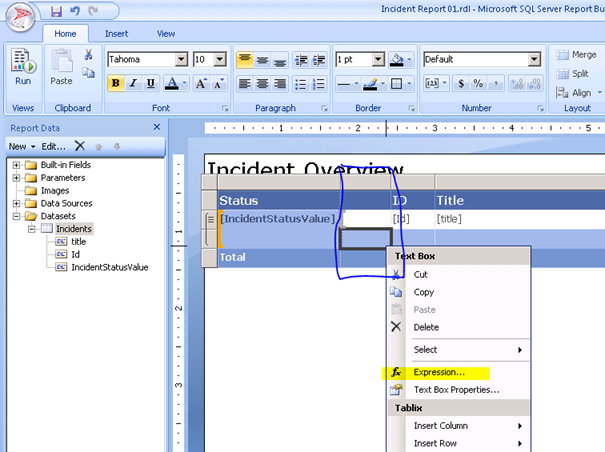
Task: Click the Undo arrow icon
Action: (74, 11)
